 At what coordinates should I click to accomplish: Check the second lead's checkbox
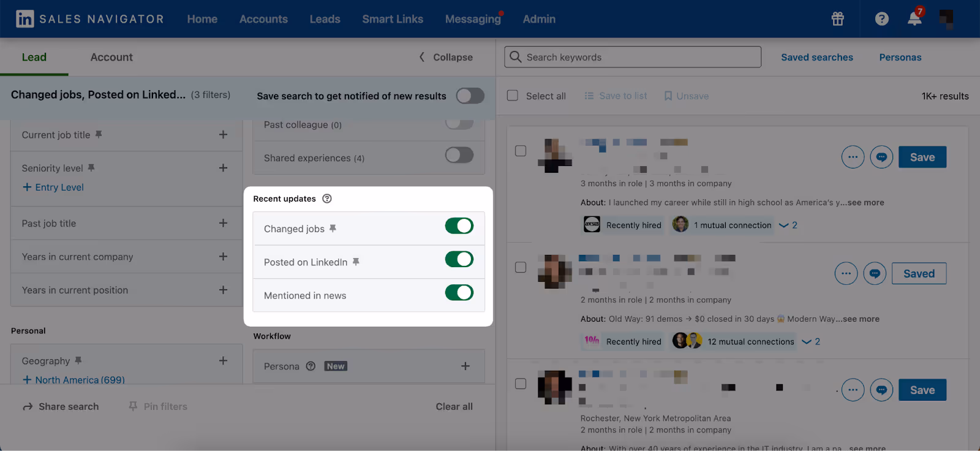(521, 267)
